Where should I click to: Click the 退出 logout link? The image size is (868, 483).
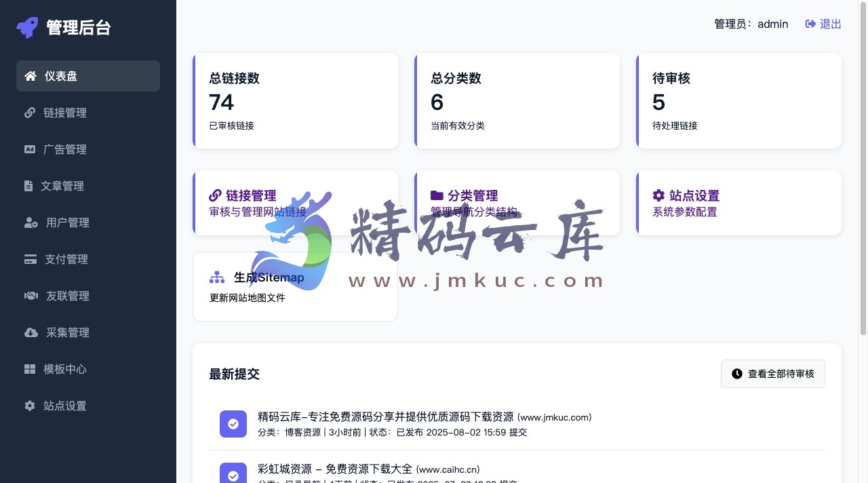point(823,24)
